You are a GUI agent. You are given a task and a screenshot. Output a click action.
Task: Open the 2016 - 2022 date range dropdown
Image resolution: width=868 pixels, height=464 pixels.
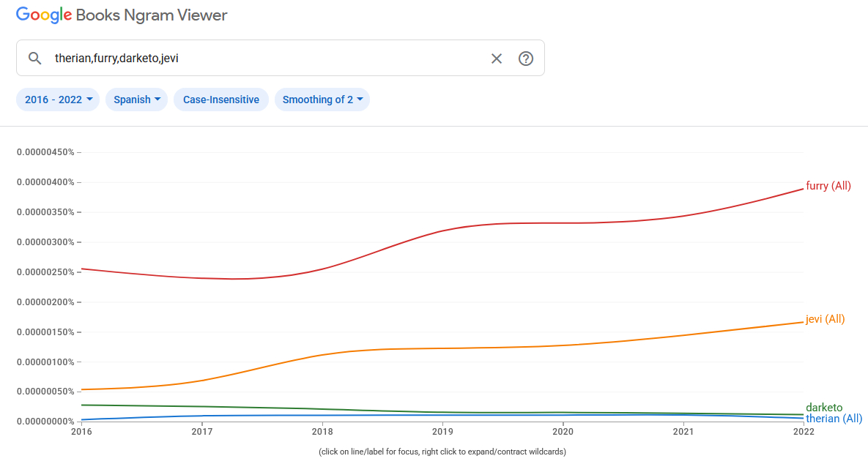pos(58,100)
